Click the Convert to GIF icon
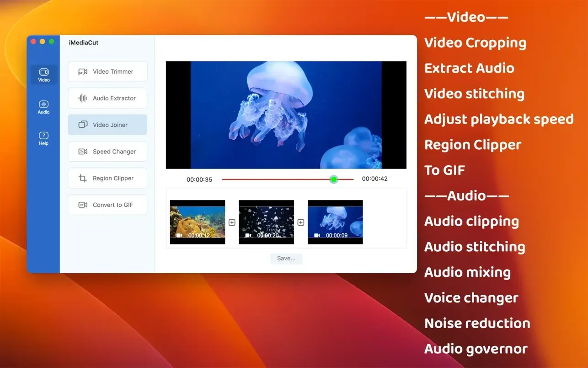588x368 pixels. click(83, 205)
